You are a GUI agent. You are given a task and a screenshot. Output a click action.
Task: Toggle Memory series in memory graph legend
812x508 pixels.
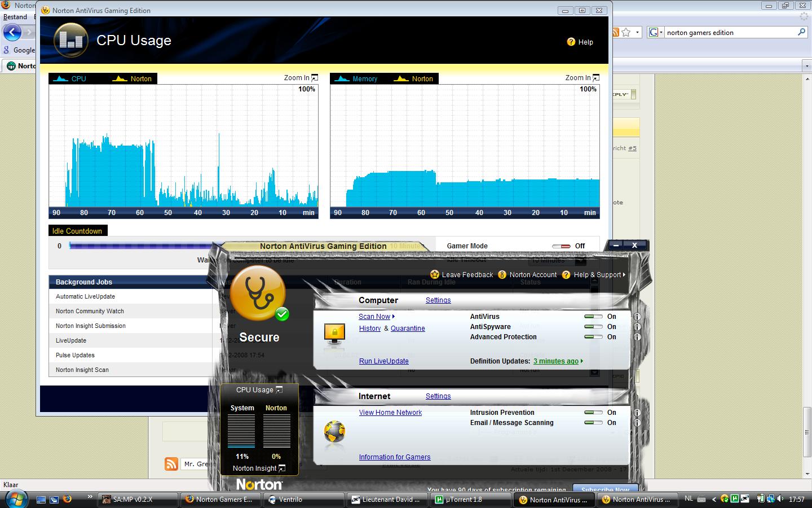click(x=356, y=78)
